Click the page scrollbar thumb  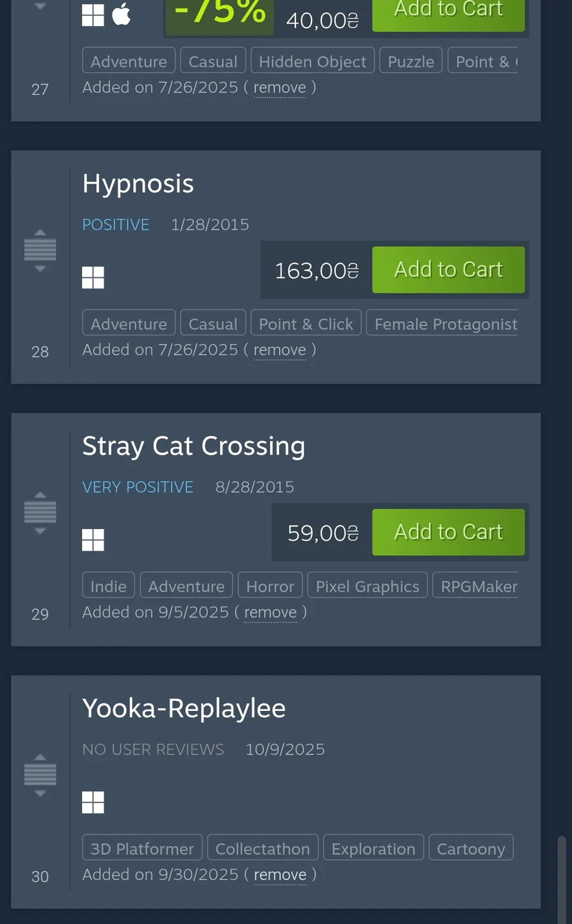click(x=561, y=879)
